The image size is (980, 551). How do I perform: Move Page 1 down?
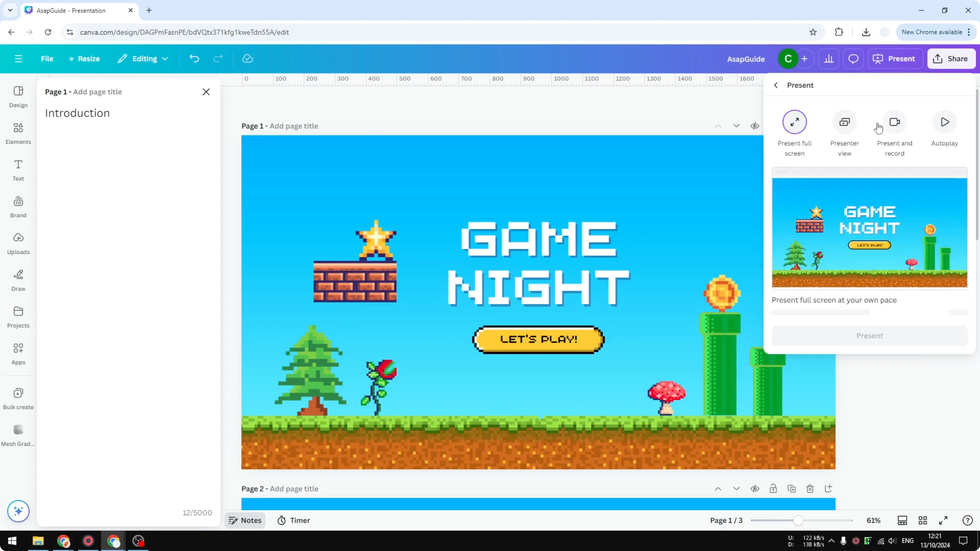(x=737, y=126)
